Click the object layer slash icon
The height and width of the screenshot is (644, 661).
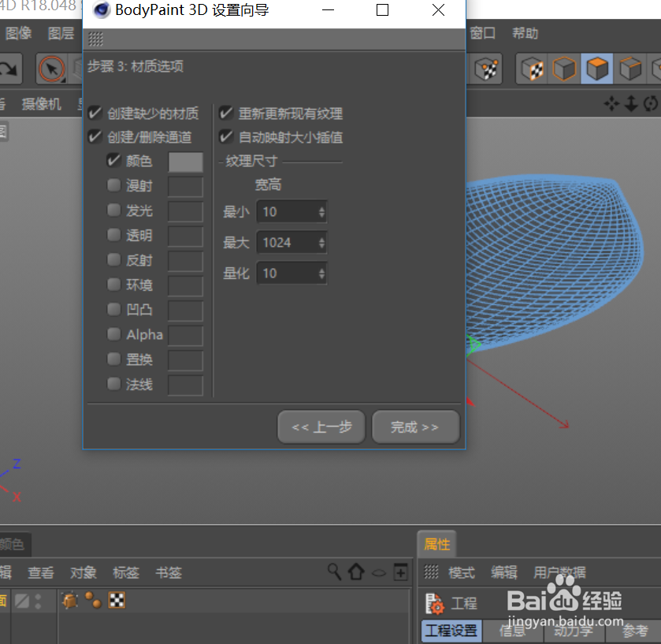22,601
